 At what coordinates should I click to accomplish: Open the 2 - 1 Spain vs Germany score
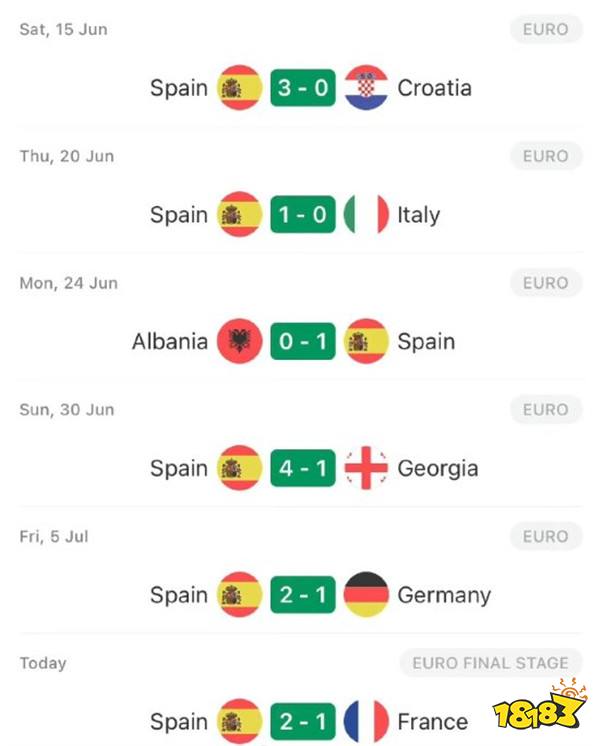(303, 594)
